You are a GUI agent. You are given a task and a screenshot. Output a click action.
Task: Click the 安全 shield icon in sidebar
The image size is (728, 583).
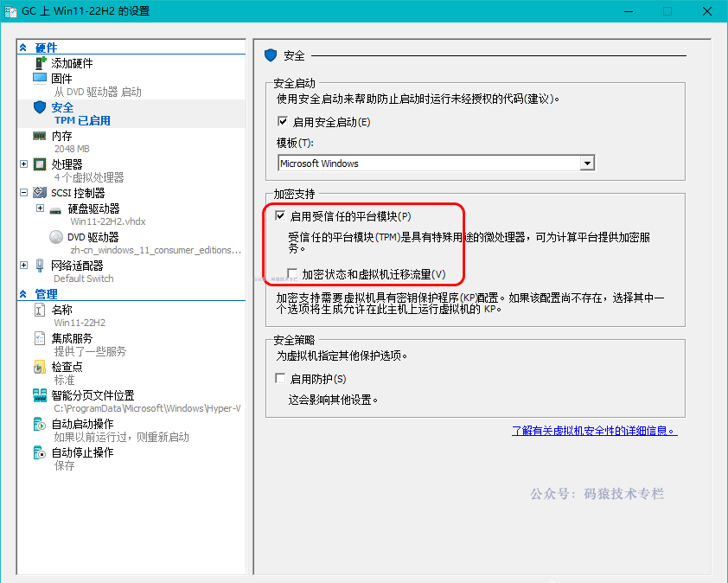[40, 107]
